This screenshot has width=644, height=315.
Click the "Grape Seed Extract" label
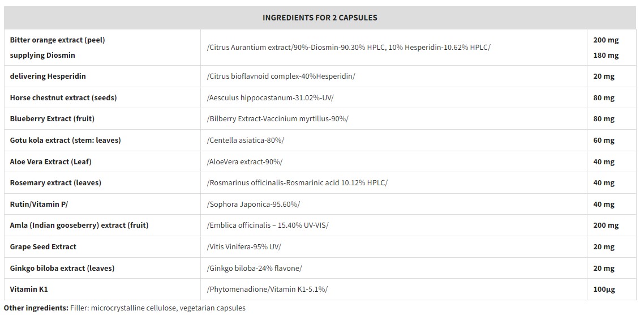click(43, 247)
